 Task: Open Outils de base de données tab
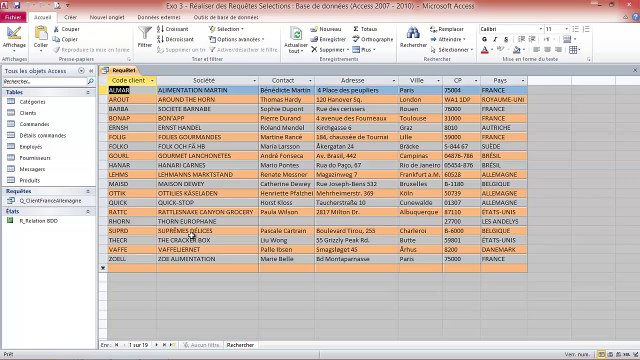click(x=226, y=17)
